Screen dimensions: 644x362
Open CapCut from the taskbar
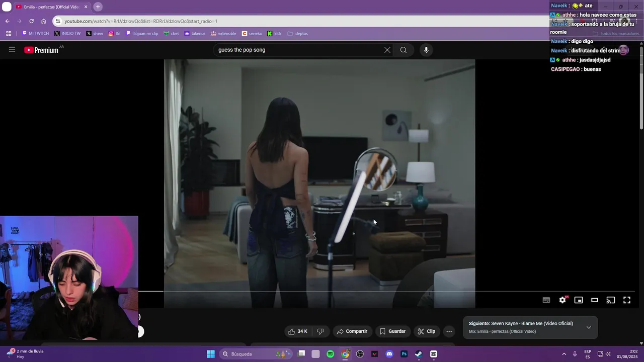point(434,354)
